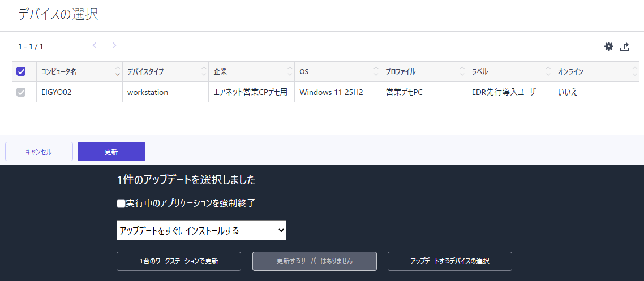Sort by コンピュータ名 column arrows
Image resolution: width=644 pixels, height=281 pixels.
tap(118, 72)
